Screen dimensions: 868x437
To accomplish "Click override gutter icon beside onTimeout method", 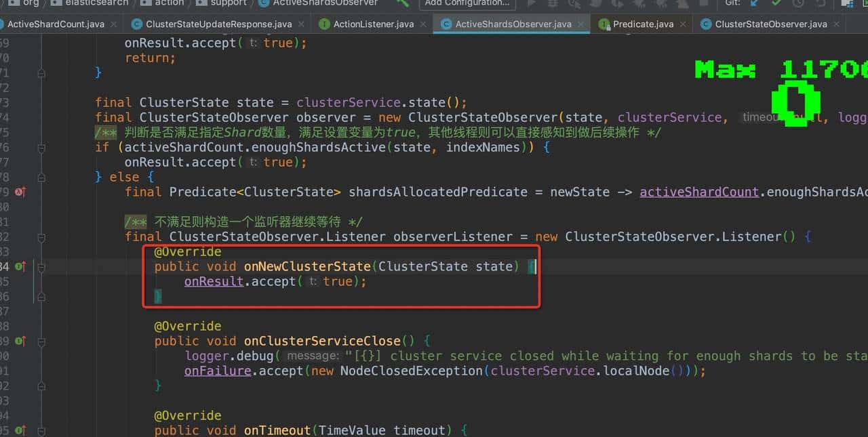I will pos(20,430).
